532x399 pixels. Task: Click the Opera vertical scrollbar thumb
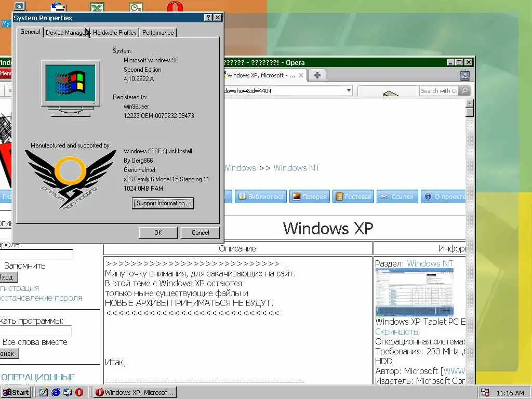[x=470, y=112]
